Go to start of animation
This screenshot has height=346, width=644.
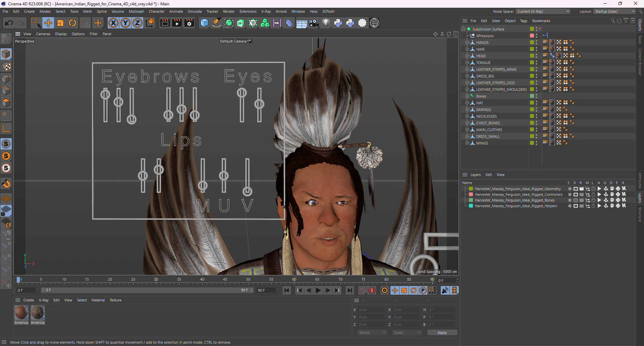coord(287,290)
